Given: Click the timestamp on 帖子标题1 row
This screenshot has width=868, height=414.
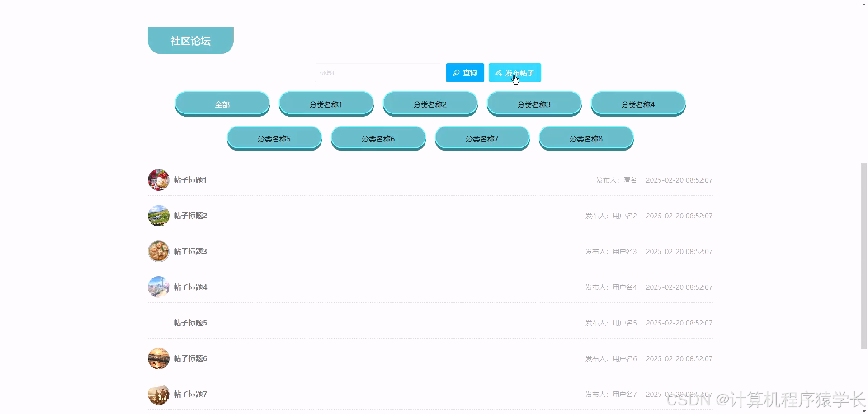Looking at the screenshot, I should [x=679, y=180].
